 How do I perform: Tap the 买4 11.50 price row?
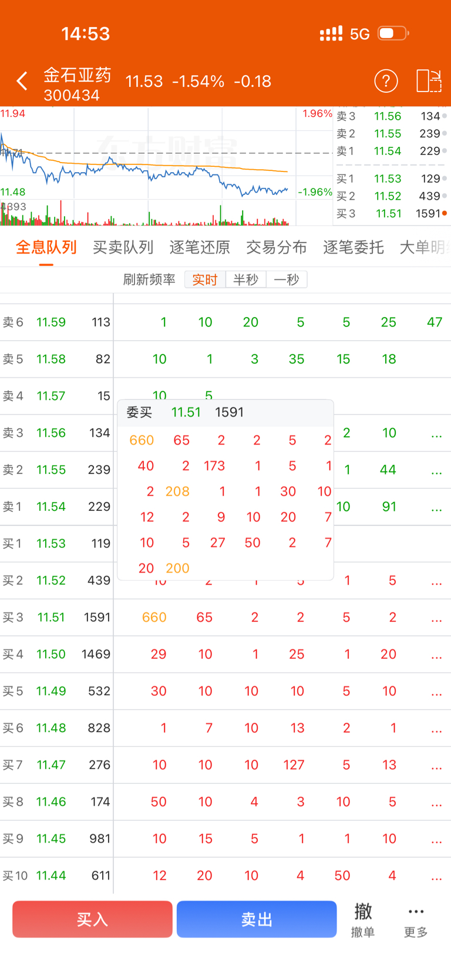point(225,654)
